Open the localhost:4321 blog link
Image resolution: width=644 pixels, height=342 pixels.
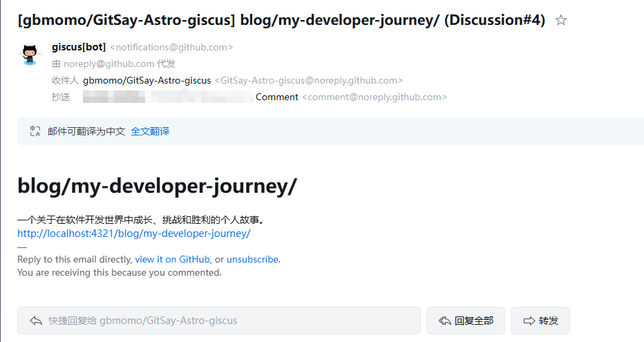133,234
